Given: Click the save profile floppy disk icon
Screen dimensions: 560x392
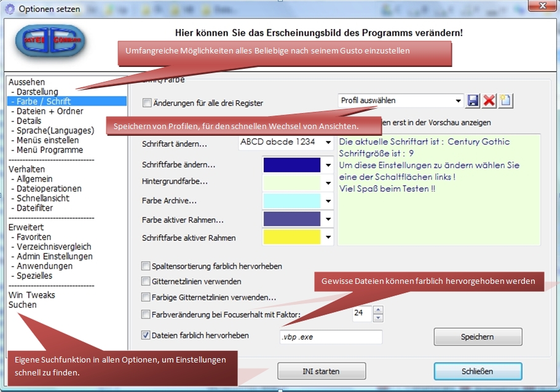Looking at the screenshot, I should point(474,101).
